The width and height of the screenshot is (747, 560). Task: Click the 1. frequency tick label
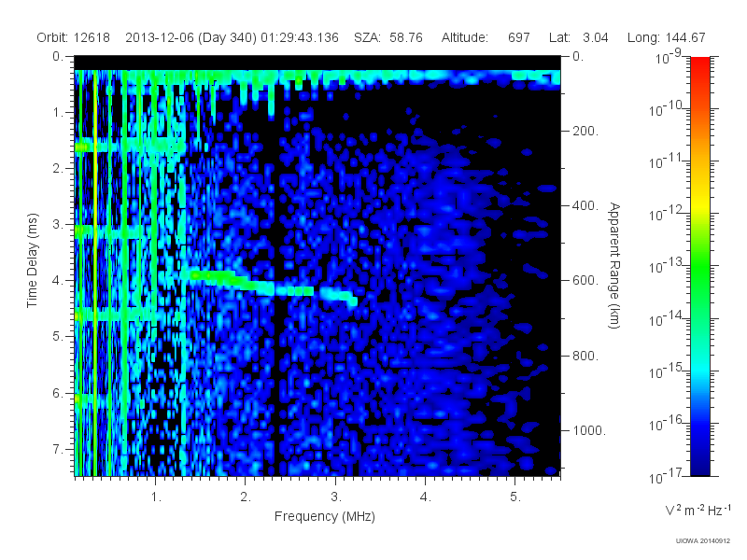(x=156, y=497)
